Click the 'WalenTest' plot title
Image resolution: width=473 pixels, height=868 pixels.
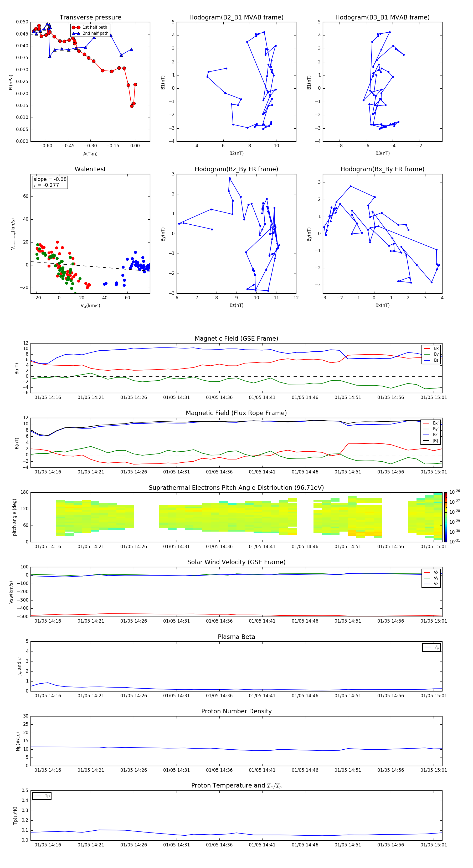90,169
